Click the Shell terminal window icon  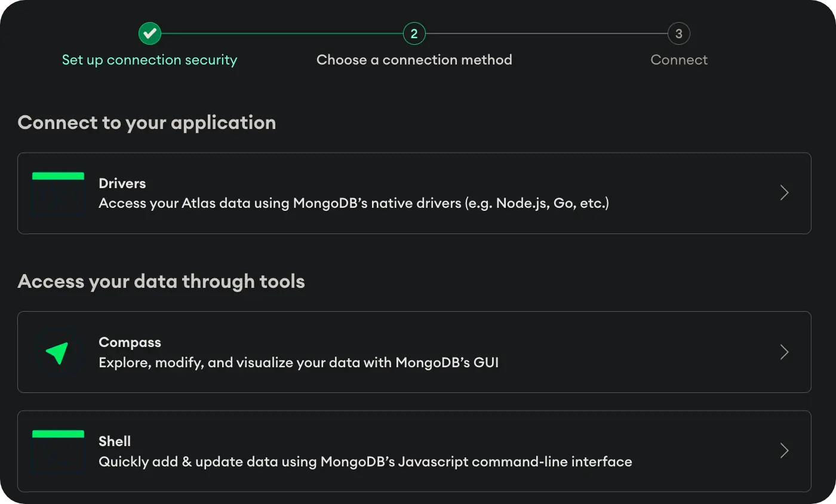[x=58, y=451]
